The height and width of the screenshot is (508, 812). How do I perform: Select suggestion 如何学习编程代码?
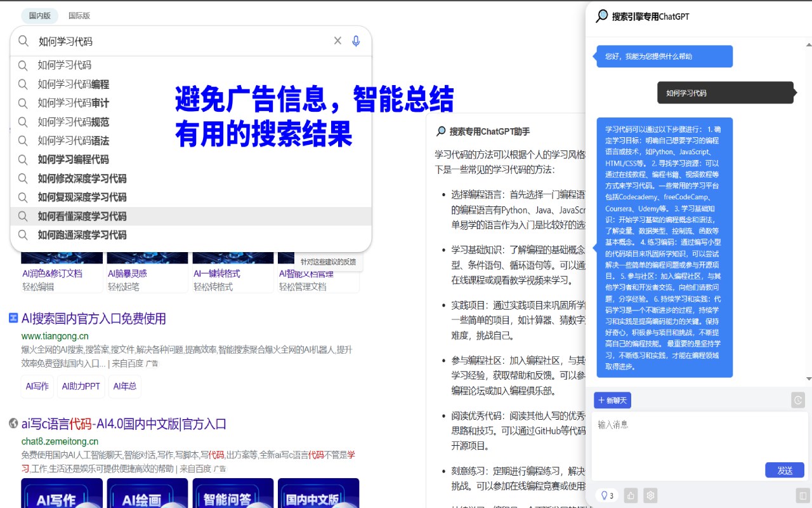(x=191, y=159)
